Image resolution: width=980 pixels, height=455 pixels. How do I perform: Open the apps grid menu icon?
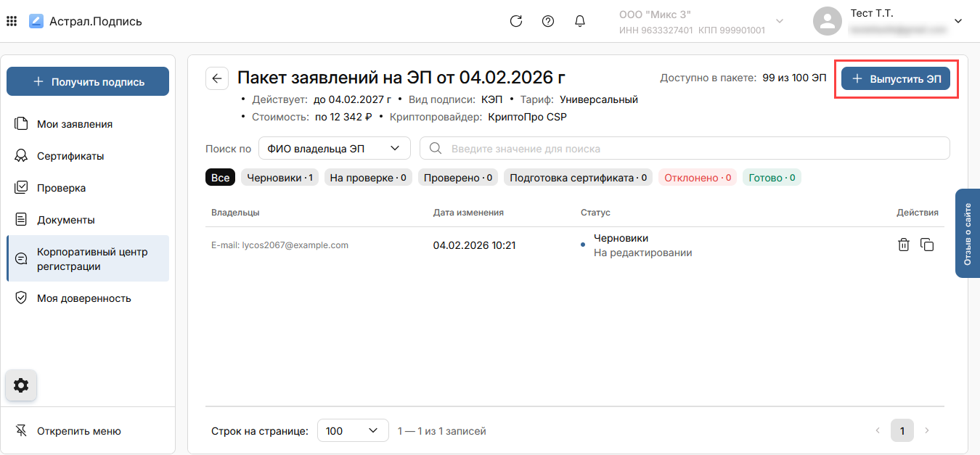click(12, 21)
